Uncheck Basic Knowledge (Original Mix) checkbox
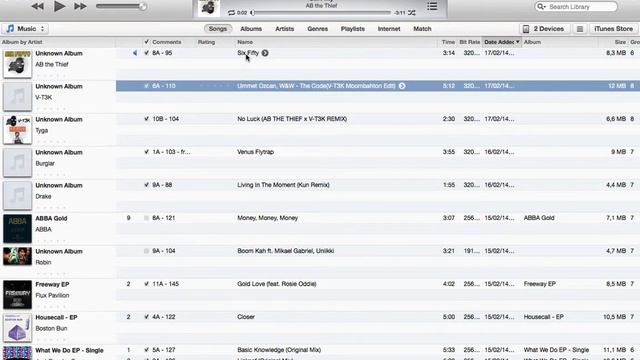This screenshot has width=640, height=360. point(147,350)
